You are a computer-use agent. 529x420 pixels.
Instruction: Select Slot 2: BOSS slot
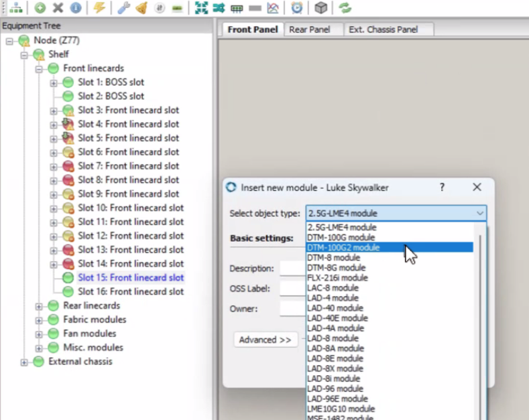tap(111, 96)
